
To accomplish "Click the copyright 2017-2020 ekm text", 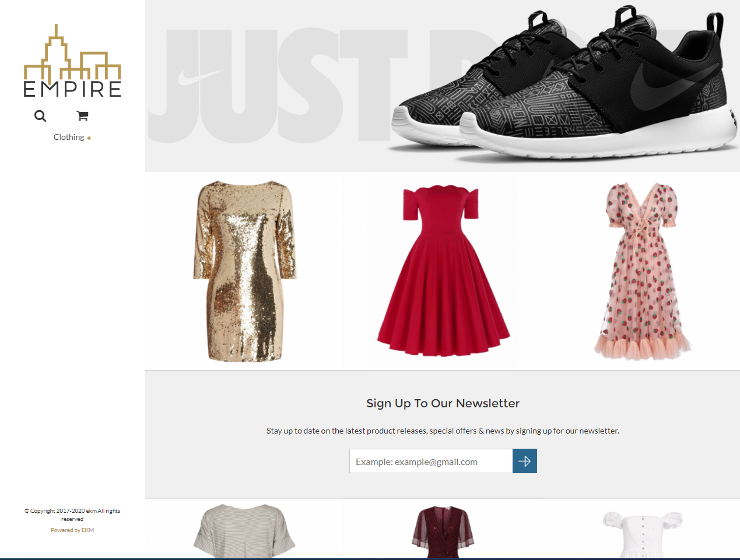I will 72,515.
